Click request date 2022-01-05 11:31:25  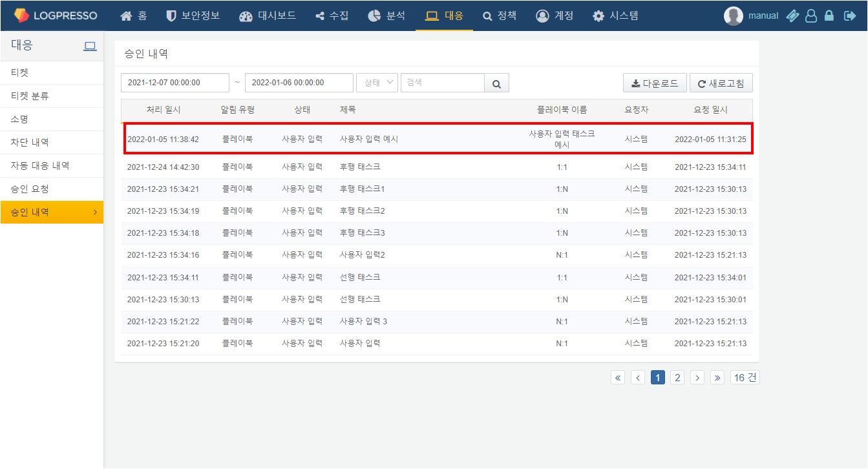710,140
